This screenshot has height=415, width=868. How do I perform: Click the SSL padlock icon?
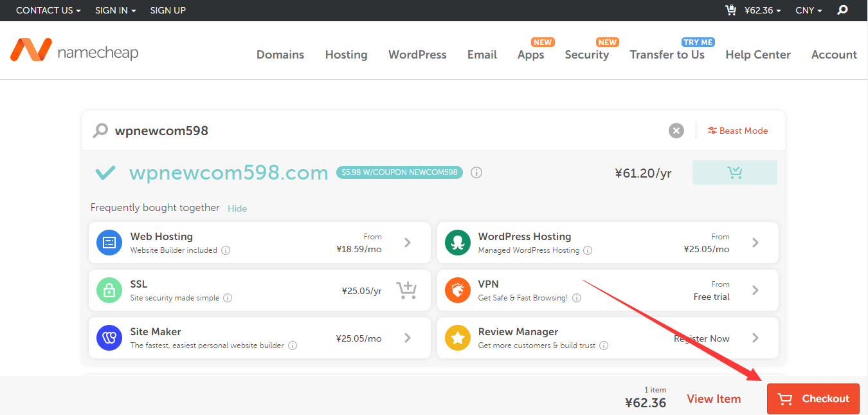click(109, 290)
